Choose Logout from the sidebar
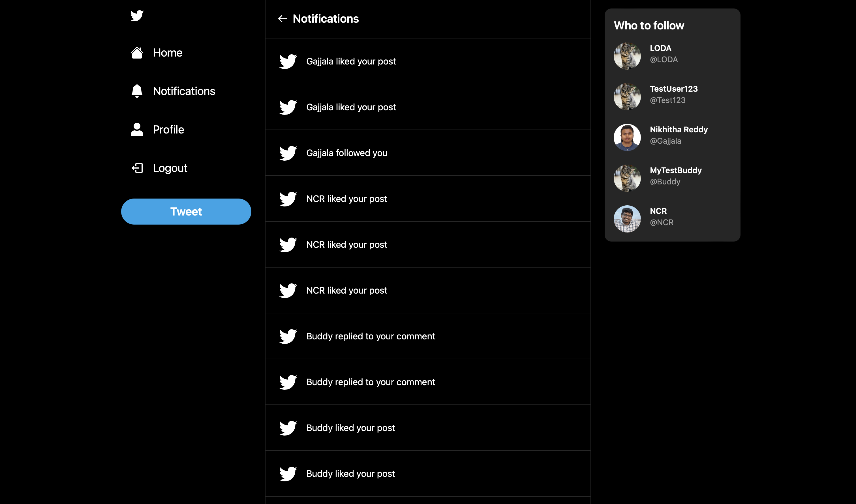The image size is (856, 504). tap(170, 168)
